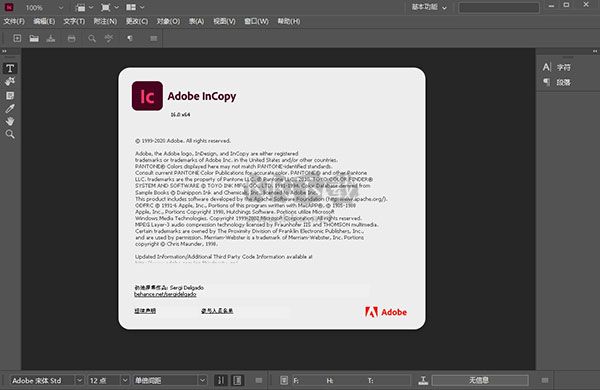Open the credits link in About dialog

click(x=217, y=311)
